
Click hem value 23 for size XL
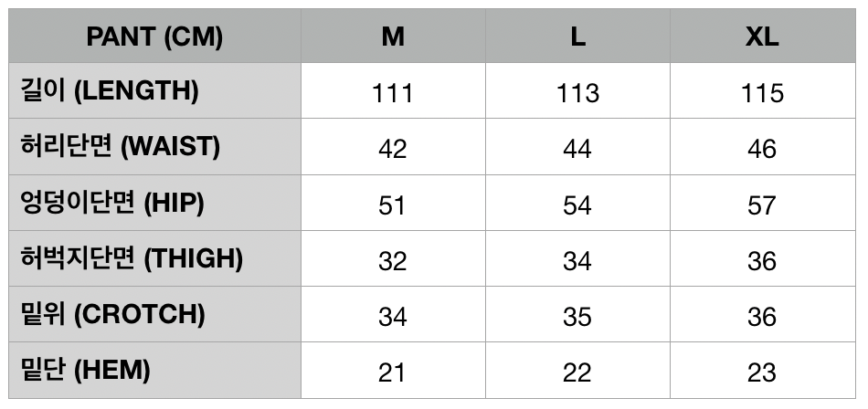tap(762, 372)
